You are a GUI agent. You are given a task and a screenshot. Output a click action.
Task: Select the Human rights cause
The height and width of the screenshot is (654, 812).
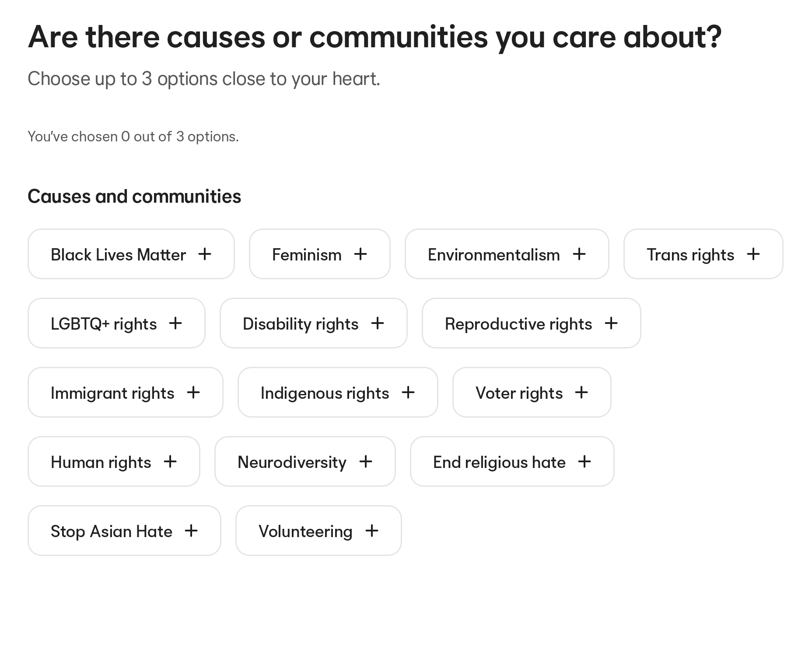click(x=114, y=462)
